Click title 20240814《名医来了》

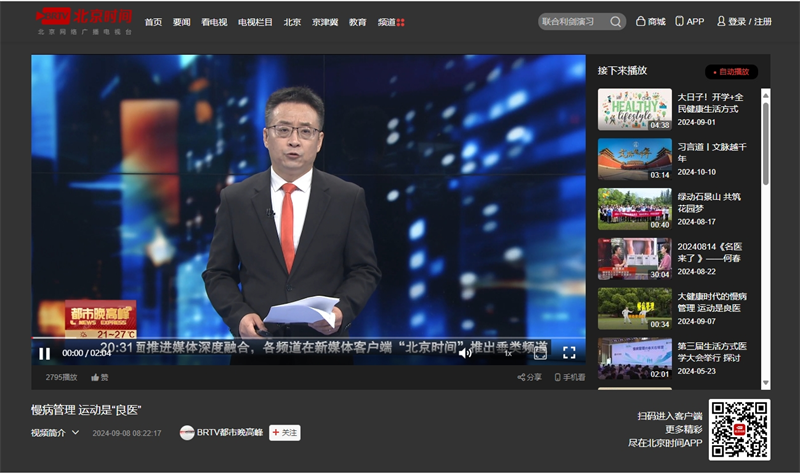(x=710, y=252)
